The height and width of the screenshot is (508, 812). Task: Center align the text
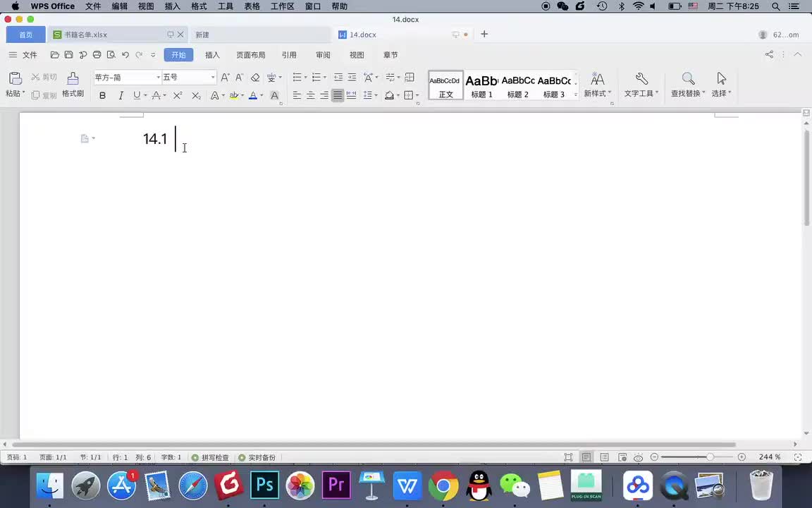click(x=310, y=95)
